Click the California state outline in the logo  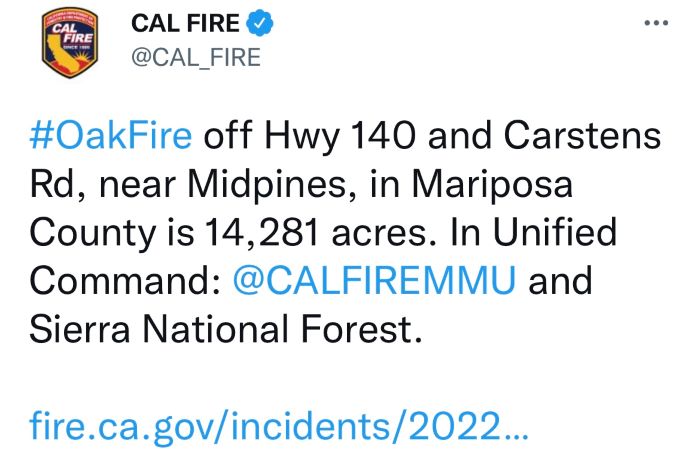(x=62, y=53)
